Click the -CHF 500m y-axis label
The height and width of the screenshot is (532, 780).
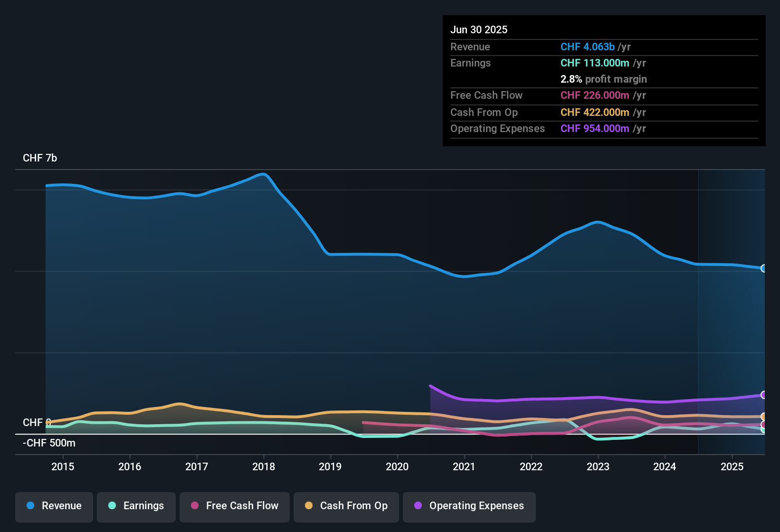49,443
